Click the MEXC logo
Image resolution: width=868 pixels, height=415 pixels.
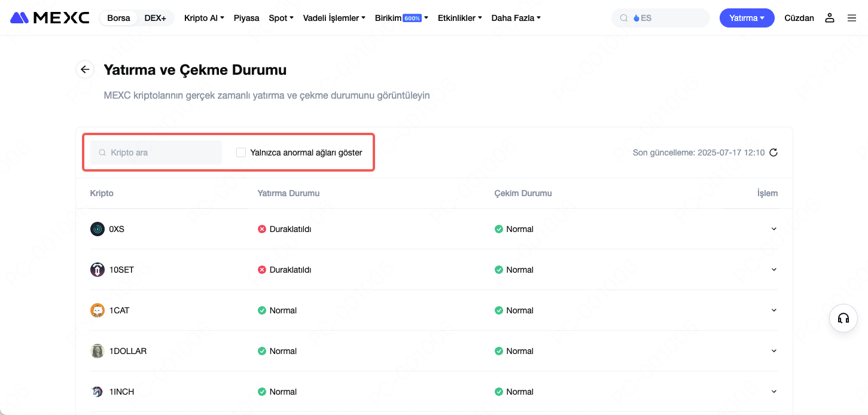(50, 18)
